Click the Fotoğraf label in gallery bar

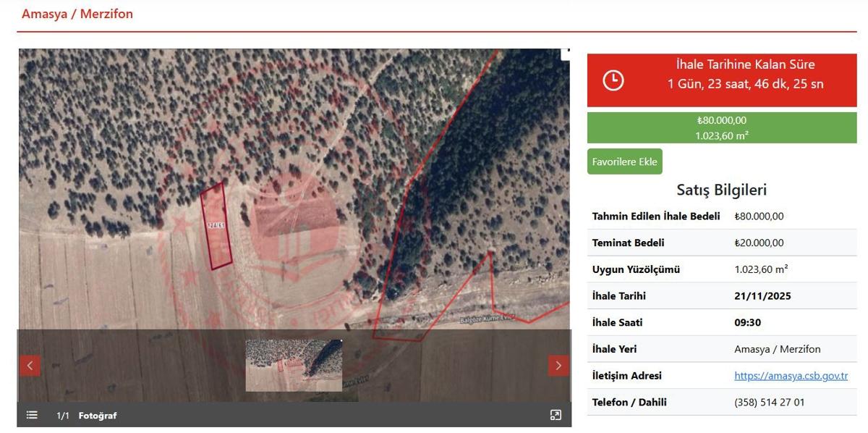pos(98,416)
